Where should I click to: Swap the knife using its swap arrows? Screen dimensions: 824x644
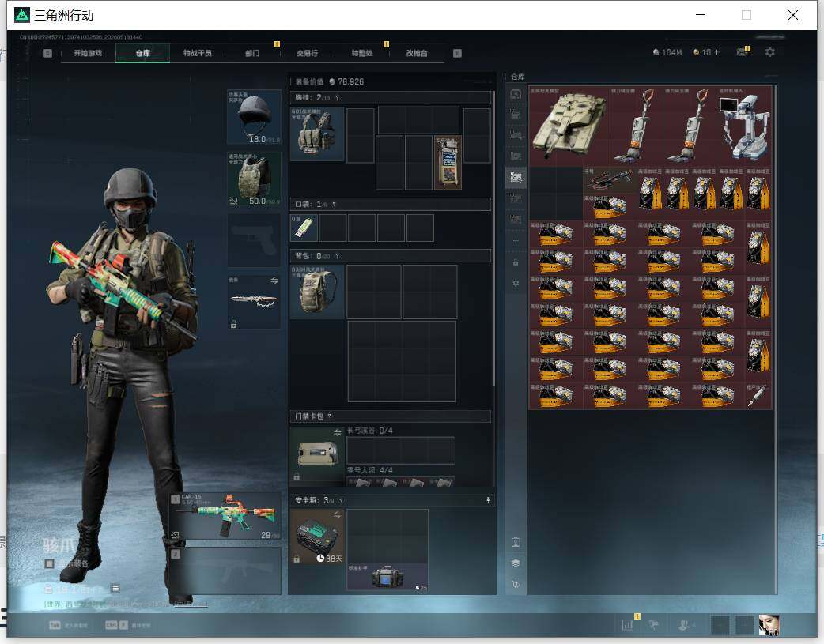point(274,281)
